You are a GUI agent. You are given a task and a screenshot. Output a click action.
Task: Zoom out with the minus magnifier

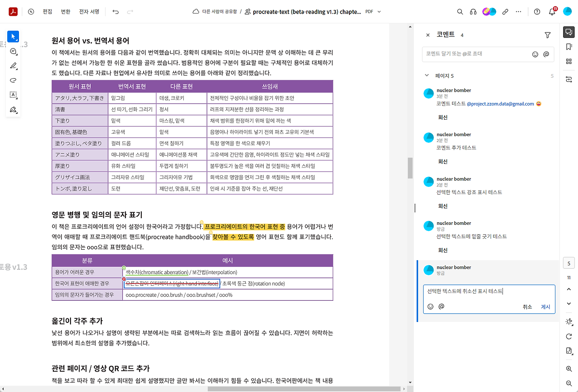pos(569,383)
